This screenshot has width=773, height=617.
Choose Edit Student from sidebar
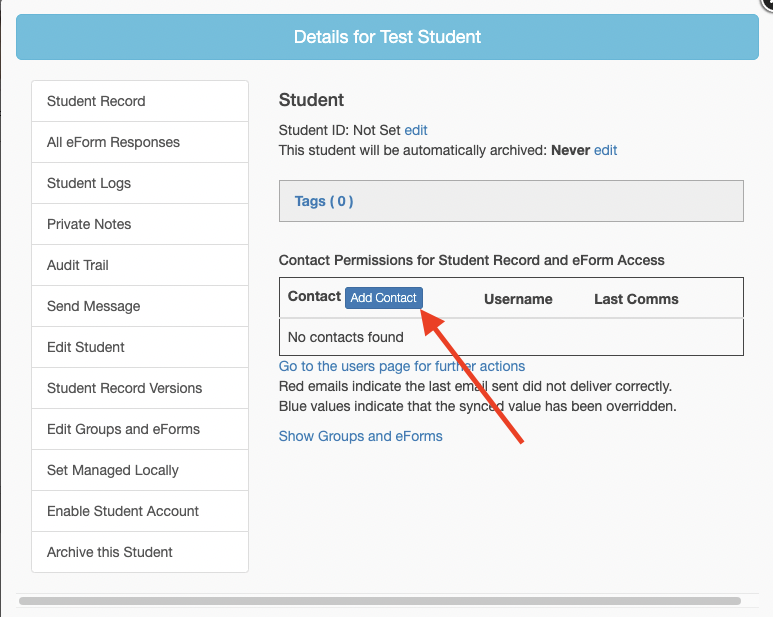tap(86, 347)
